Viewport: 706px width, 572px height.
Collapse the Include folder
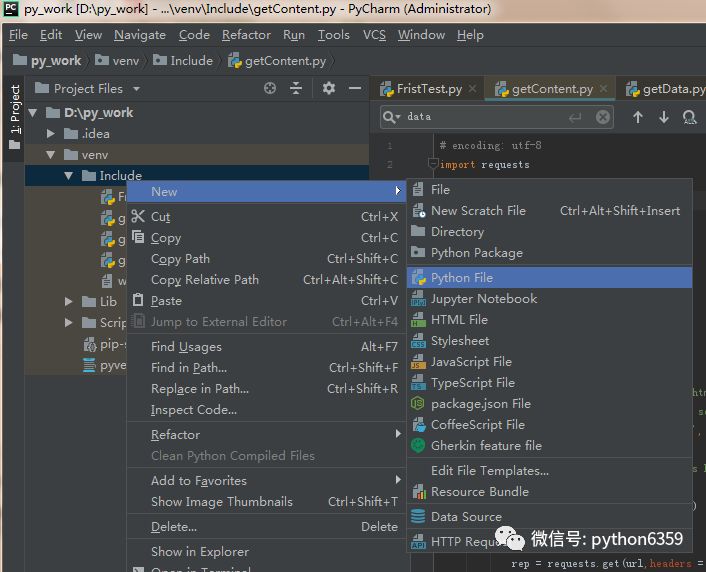[68, 176]
